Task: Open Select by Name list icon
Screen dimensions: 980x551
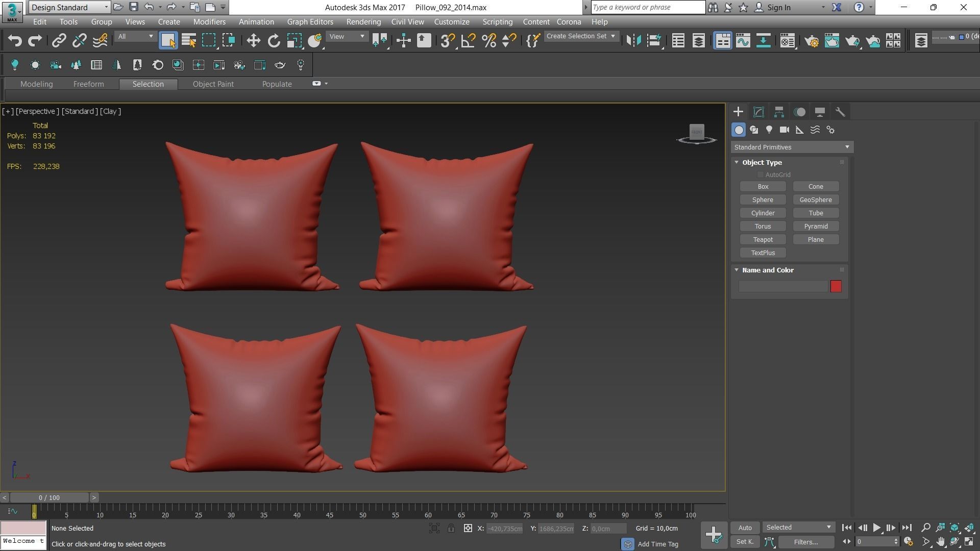Action: [x=189, y=41]
